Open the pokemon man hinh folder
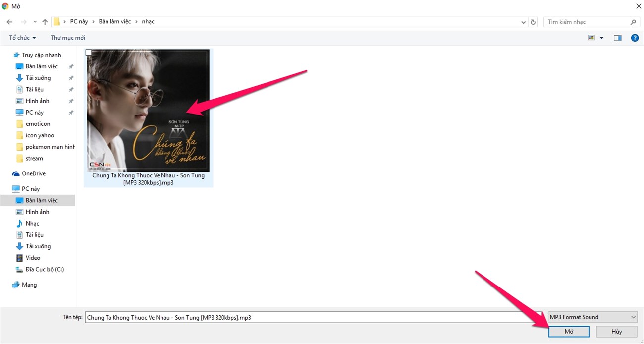Viewport: 644px width, 344px height. (50, 147)
